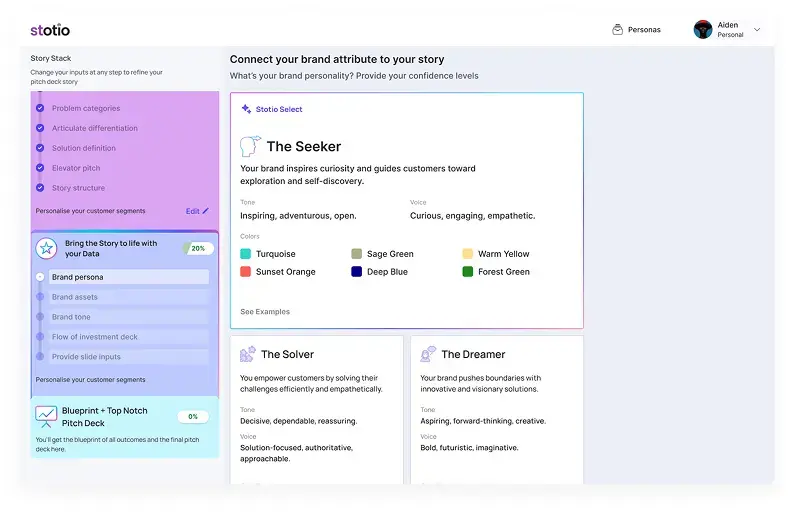Click See Examples in Seeker card
Screen dimensions: 796x512
[x=265, y=312]
